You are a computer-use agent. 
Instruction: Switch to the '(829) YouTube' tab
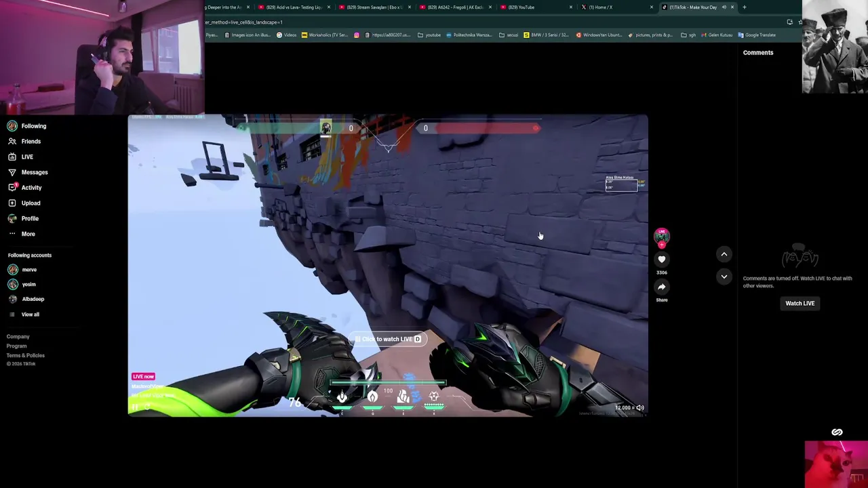536,7
